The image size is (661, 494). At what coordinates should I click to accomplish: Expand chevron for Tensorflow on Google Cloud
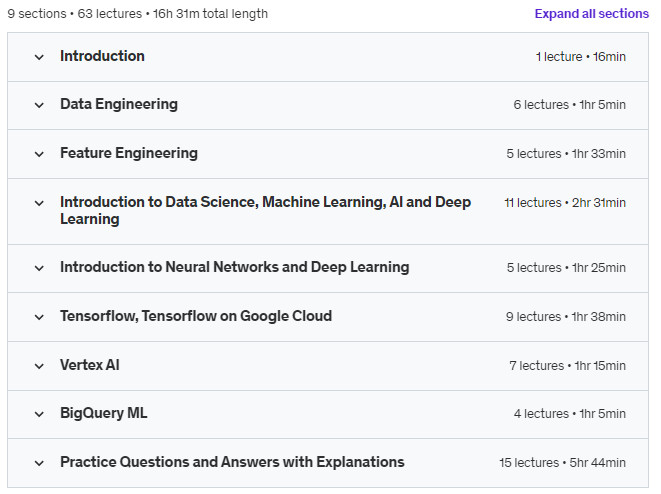coord(39,317)
